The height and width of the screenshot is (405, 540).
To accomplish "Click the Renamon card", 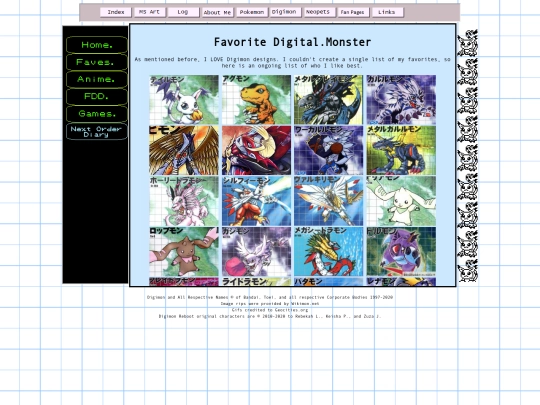I will (x=401, y=281).
